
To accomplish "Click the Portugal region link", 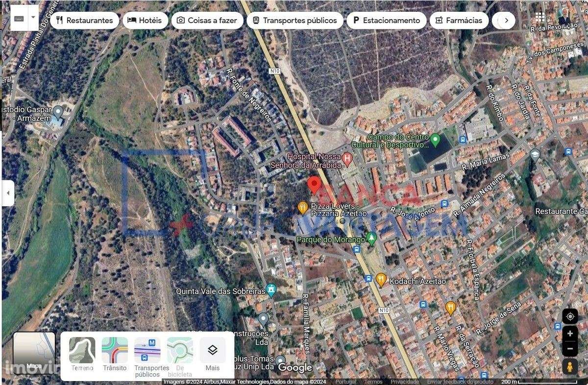I will [346, 382].
